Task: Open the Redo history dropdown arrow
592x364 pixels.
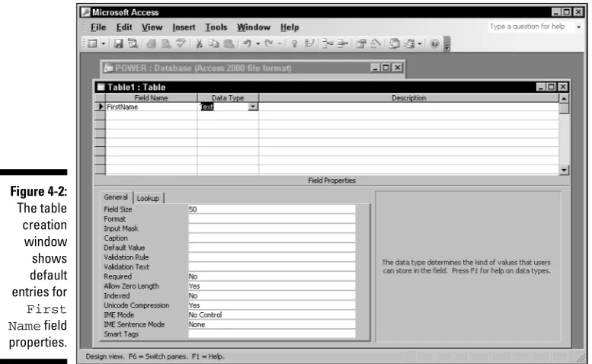Action: [280, 43]
